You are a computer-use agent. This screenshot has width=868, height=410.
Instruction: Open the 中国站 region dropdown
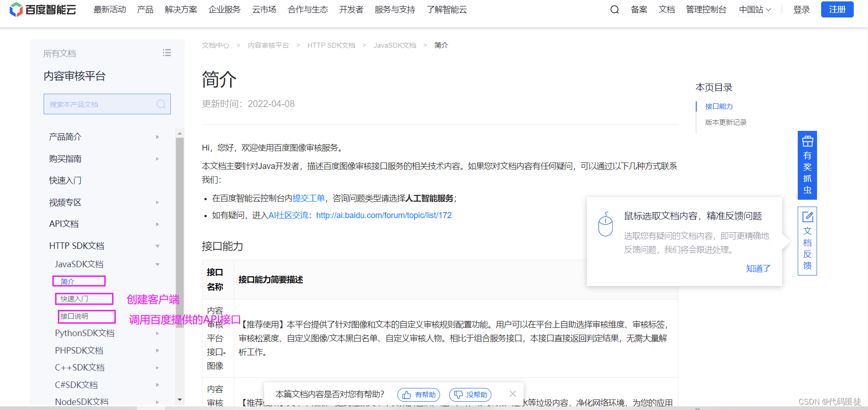(x=755, y=10)
